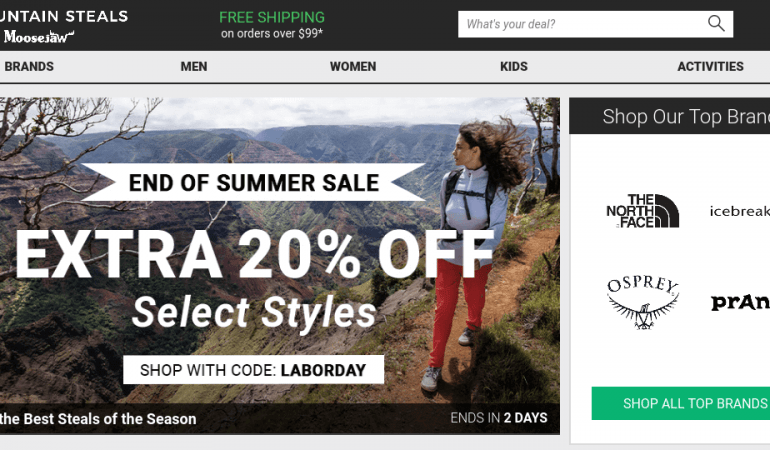Open The North Face brand logo
This screenshot has width=770, height=450.
click(x=642, y=211)
